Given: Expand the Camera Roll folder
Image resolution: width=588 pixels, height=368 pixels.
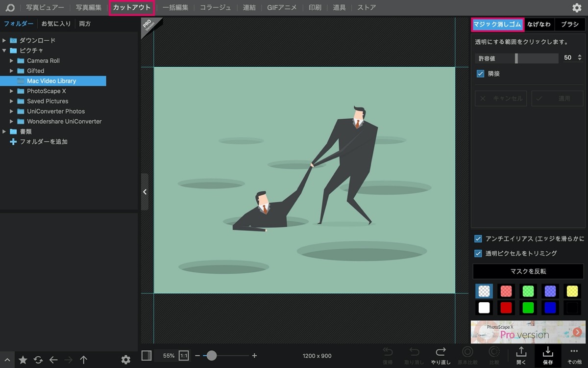Looking at the screenshot, I should pos(12,61).
